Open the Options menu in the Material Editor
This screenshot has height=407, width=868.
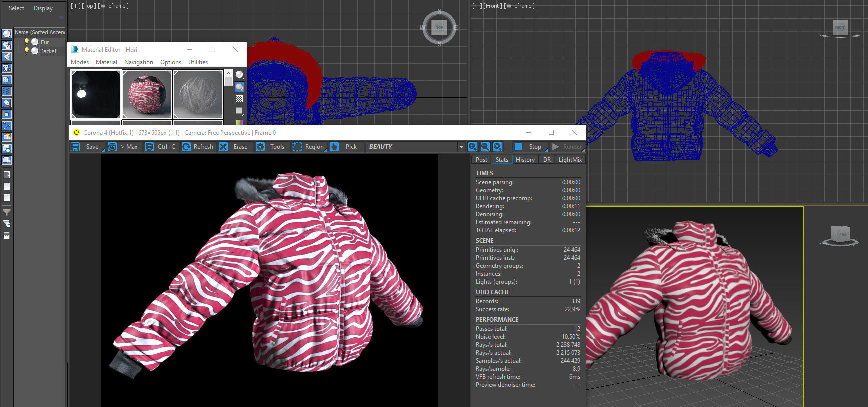(x=171, y=62)
